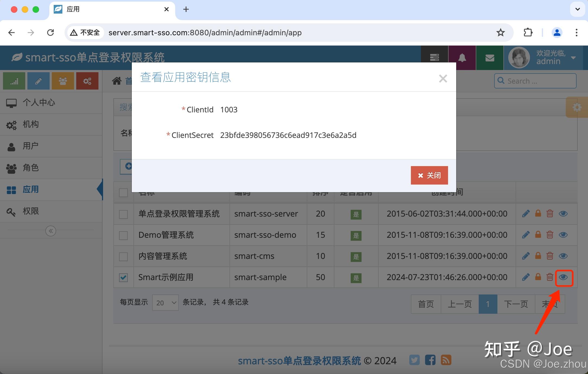Click the delete trash icon for smart-cms row
The image size is (588, 374).
coord(550,256)
